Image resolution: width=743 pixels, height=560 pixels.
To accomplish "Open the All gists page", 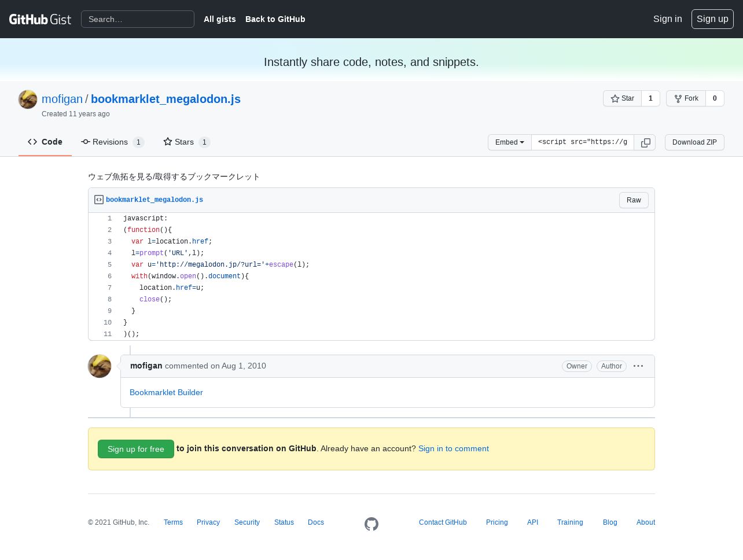I will pyautogui.click(x=220, y=19).
